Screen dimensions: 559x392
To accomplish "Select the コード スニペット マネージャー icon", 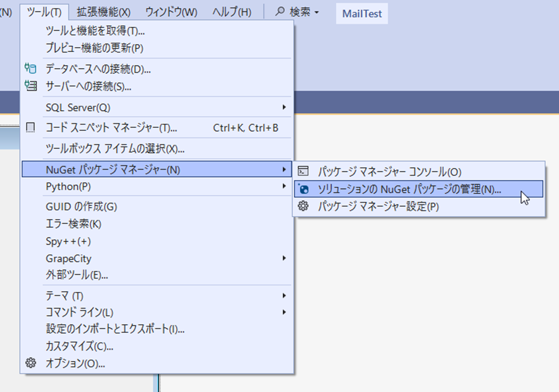I will click(30, 126).
